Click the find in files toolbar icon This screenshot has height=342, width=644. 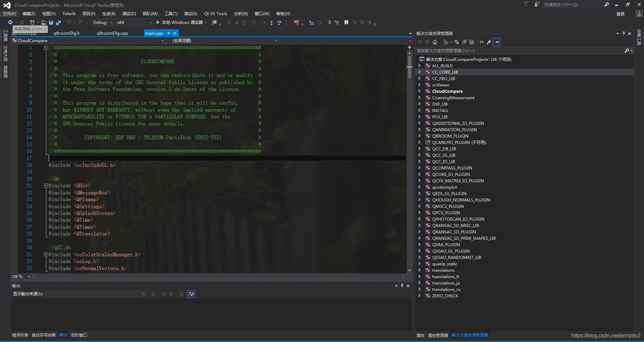214,23
